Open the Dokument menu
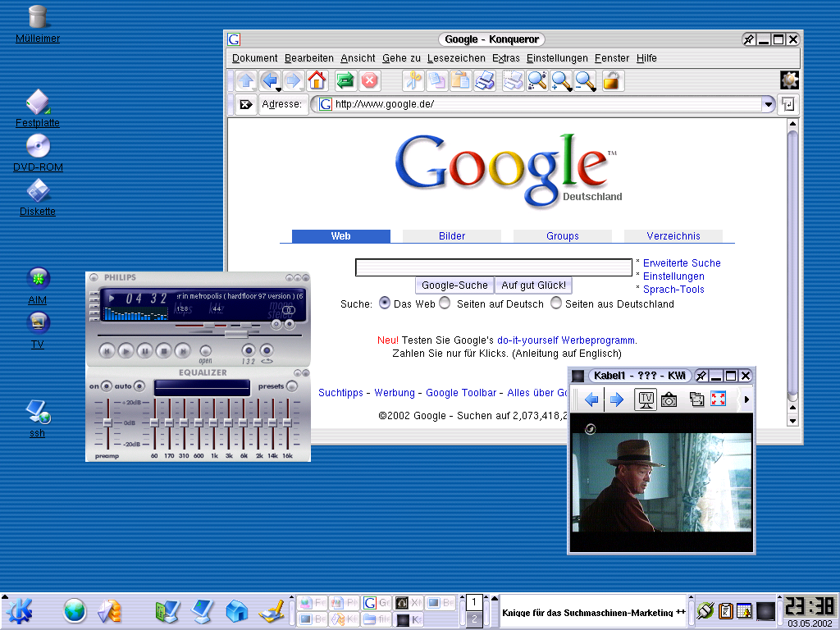This screenshot has height=630, width=840. click(x=254, y=58)
